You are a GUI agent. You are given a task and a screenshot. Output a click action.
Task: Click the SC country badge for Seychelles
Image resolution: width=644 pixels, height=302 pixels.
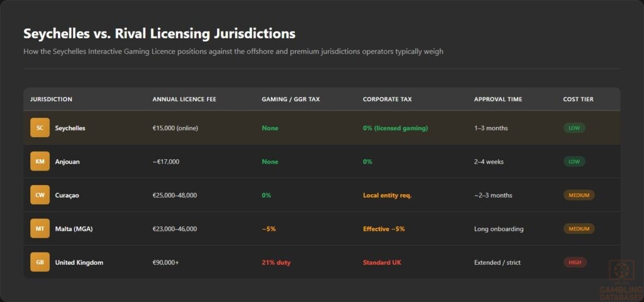click(40, 128)
